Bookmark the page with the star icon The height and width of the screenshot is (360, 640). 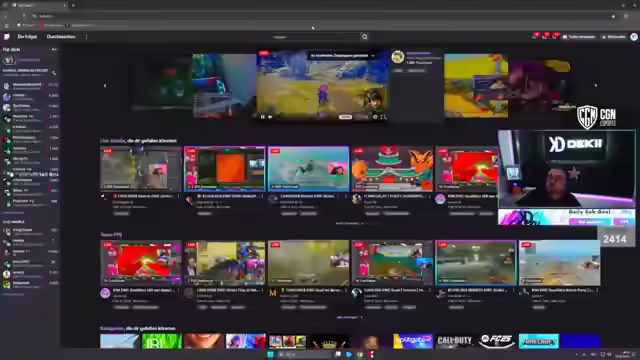pos(613,16)
